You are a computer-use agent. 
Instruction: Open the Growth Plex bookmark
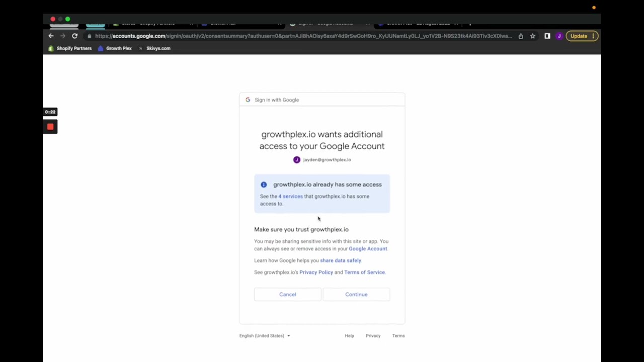point(115,48)
